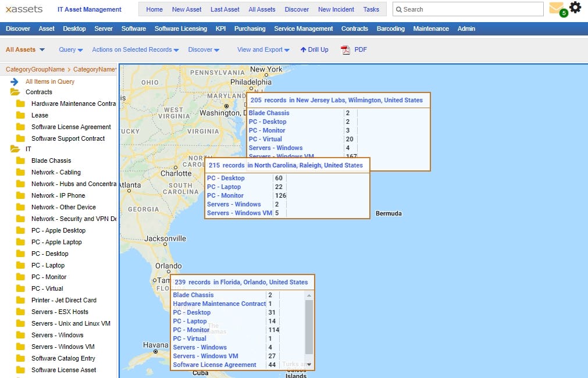Screen dimensions: 588x378
Task: Click the Drill Up arrow icon
Action: pyautogui.click(x=304, y=49)
